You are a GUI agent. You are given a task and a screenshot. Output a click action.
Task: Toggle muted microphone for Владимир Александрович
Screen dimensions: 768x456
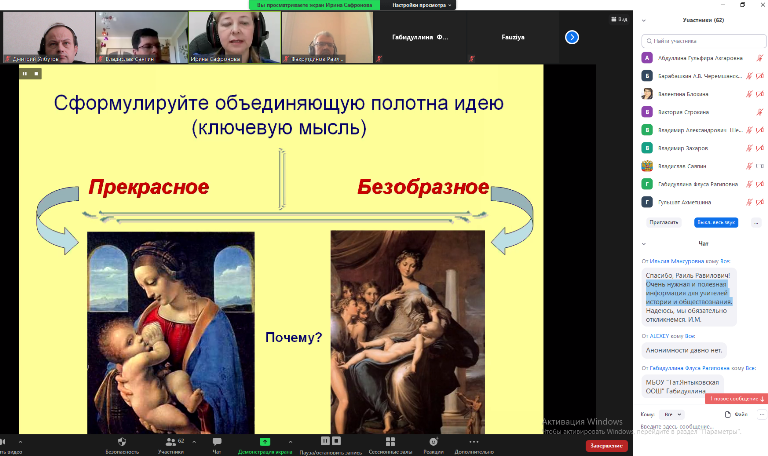coord(749,130)
